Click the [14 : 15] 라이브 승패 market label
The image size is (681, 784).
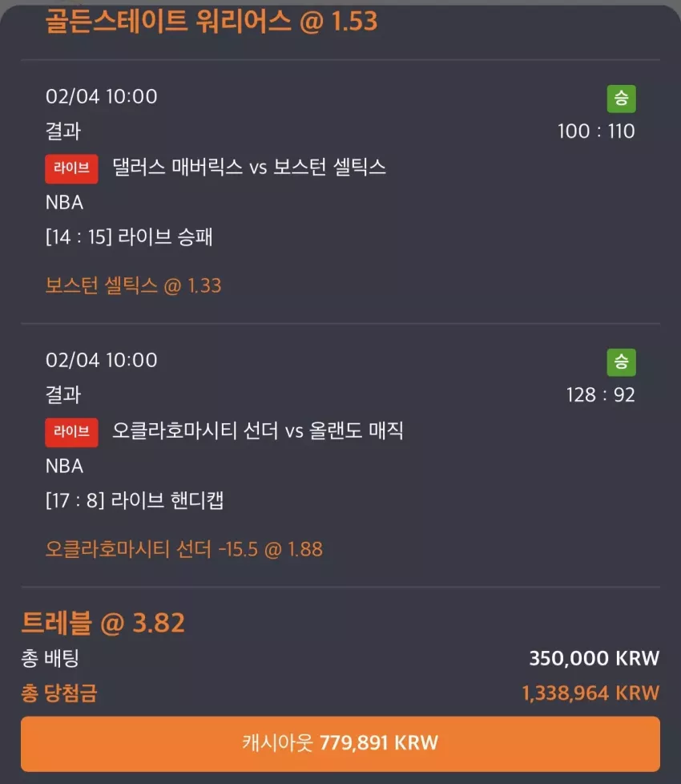(x=129, y=236)
